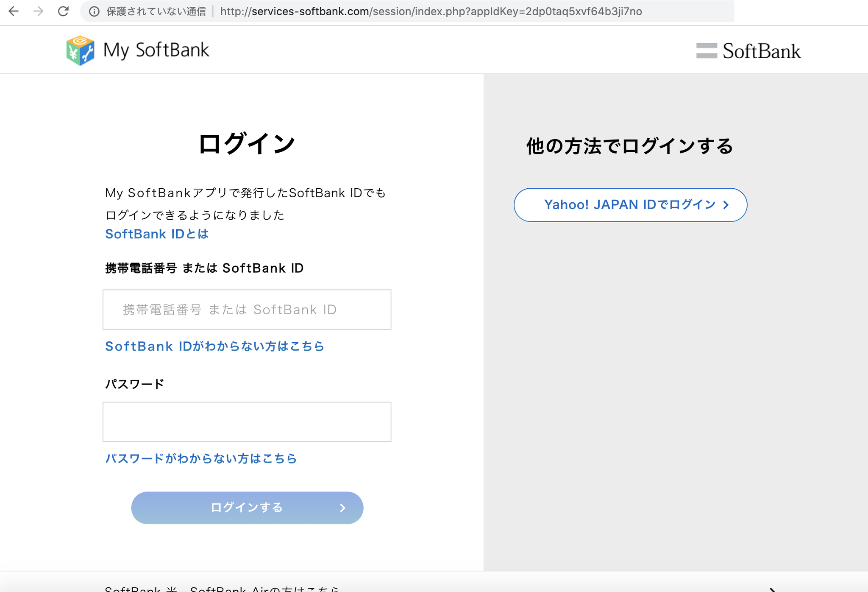The image size is (868, 592).
Task: Open the SoftBank IDとは link
Action: pyautogui.click(x=157, y=234)
